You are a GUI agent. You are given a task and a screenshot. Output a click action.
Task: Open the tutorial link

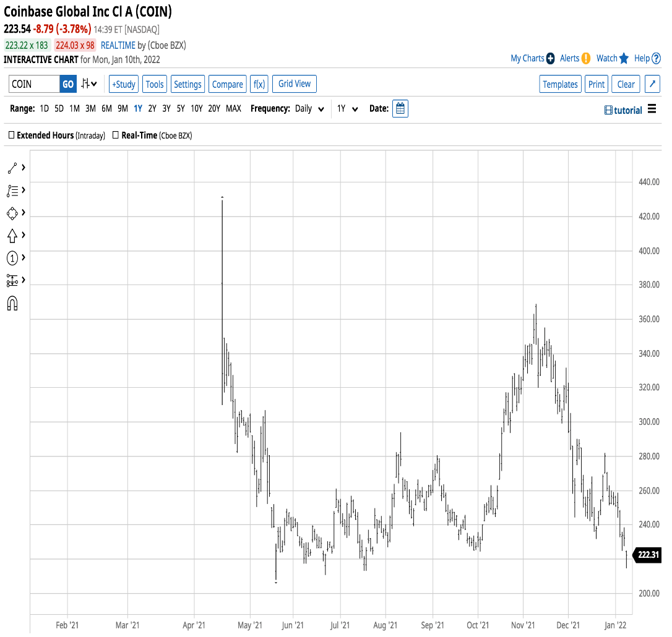(x=628, y=110)
